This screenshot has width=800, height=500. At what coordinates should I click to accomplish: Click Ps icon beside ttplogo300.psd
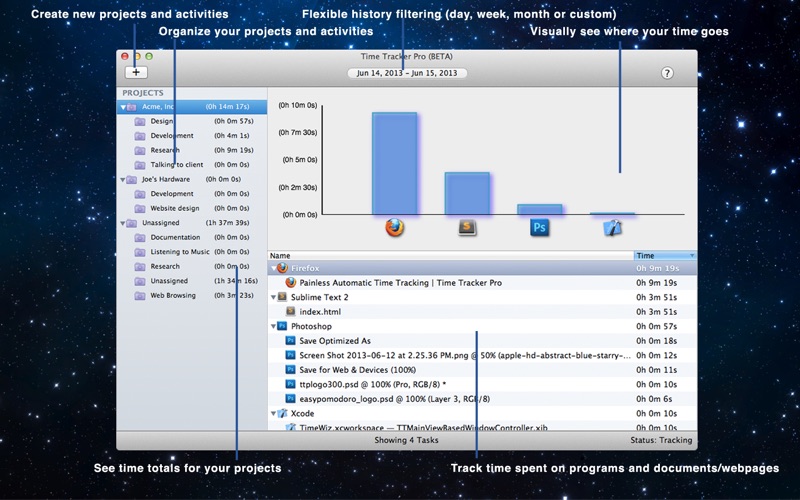291,384
